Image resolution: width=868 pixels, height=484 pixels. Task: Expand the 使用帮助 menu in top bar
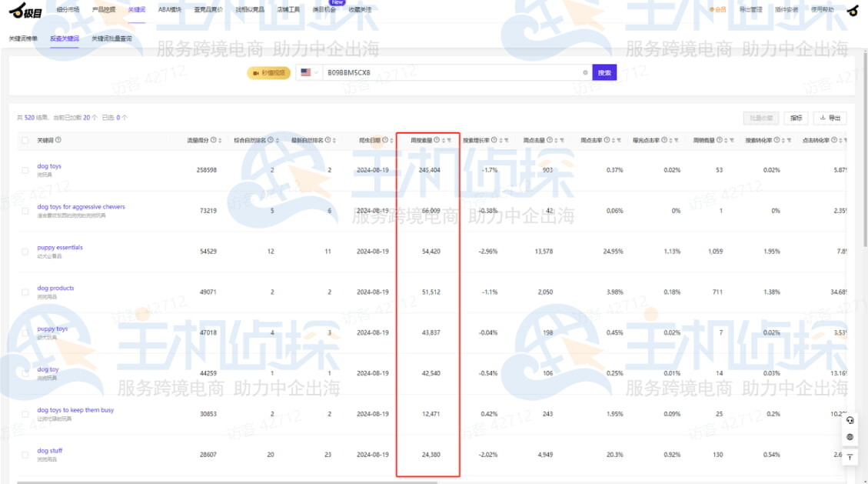pos(822,10)
